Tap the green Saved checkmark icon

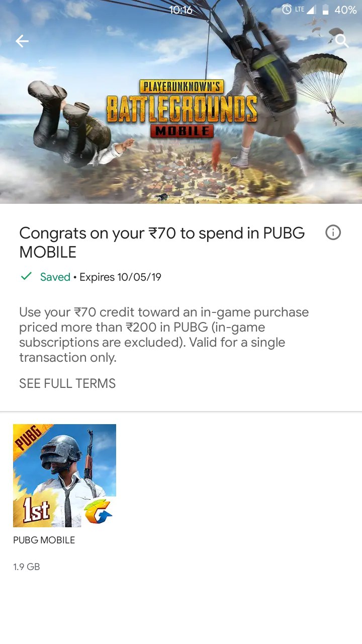[26, 276]
